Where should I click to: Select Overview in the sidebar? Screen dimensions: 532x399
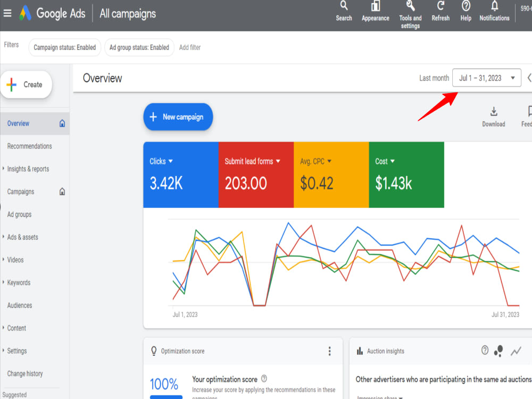pyautogui.click(x=35, y=123)
